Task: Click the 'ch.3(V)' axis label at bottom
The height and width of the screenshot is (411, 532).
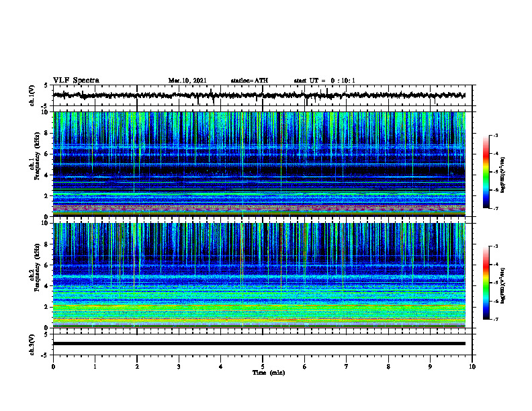Action: 32,345
